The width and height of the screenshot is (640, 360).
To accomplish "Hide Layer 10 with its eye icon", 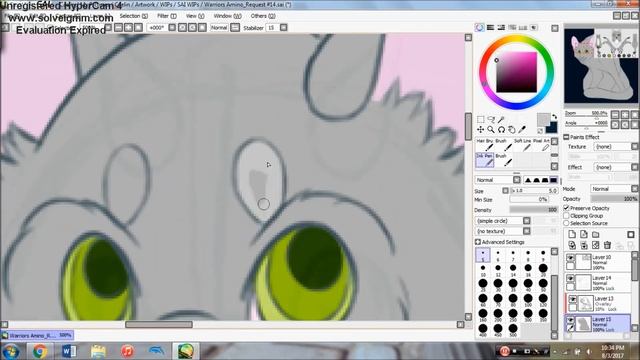I will tap(571, 258).
